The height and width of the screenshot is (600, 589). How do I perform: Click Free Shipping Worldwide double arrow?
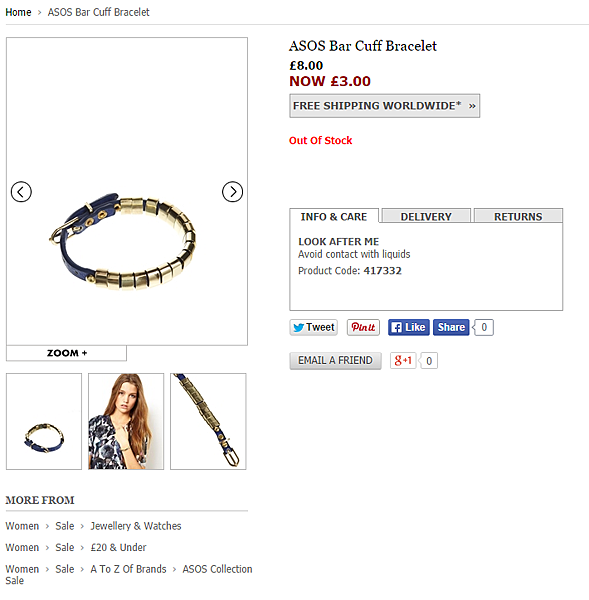[x=472, y=106]
